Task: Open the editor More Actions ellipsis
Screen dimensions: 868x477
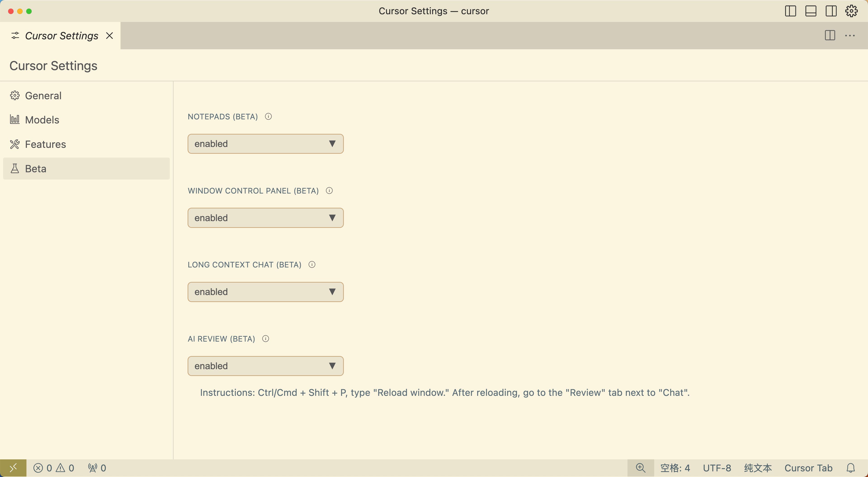Action: [x=850, y=35]
